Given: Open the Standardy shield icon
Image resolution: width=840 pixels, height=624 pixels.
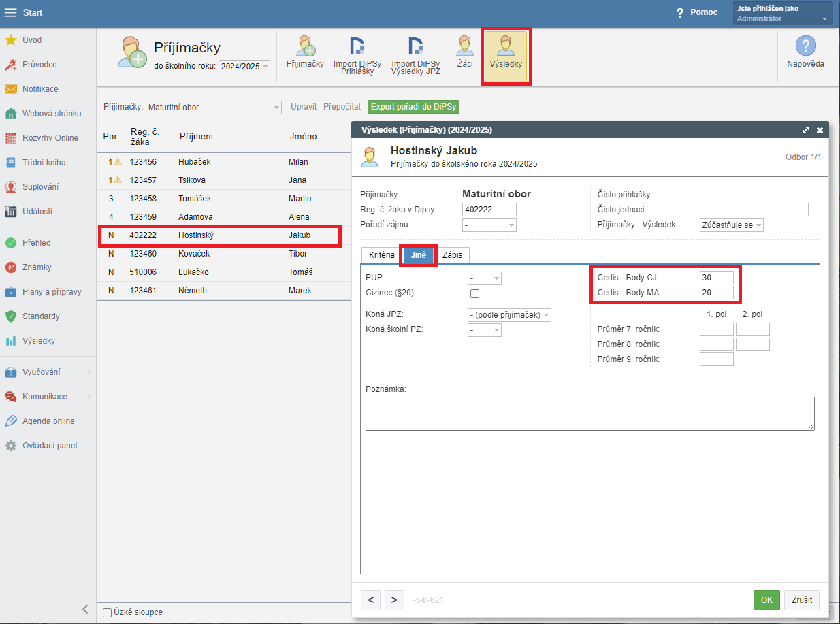Looking at the screenshot, I should (x=11, y=316).
